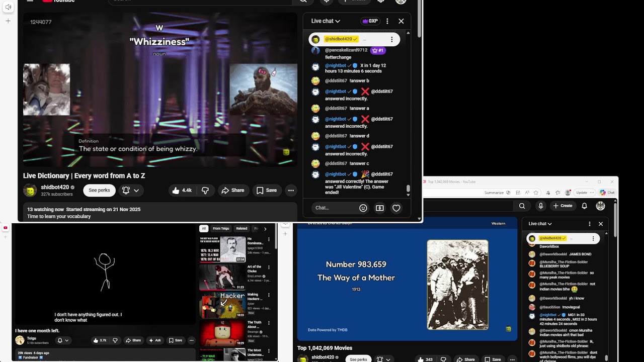Open shidbot420 channel avatar in Live Dictionary window

tap(30, 191)
